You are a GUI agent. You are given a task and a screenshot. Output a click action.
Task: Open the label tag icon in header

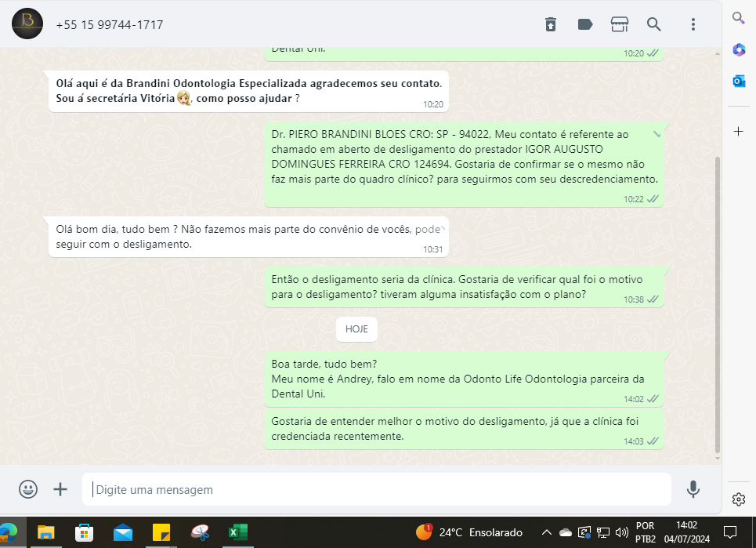(x=585, y=24)
